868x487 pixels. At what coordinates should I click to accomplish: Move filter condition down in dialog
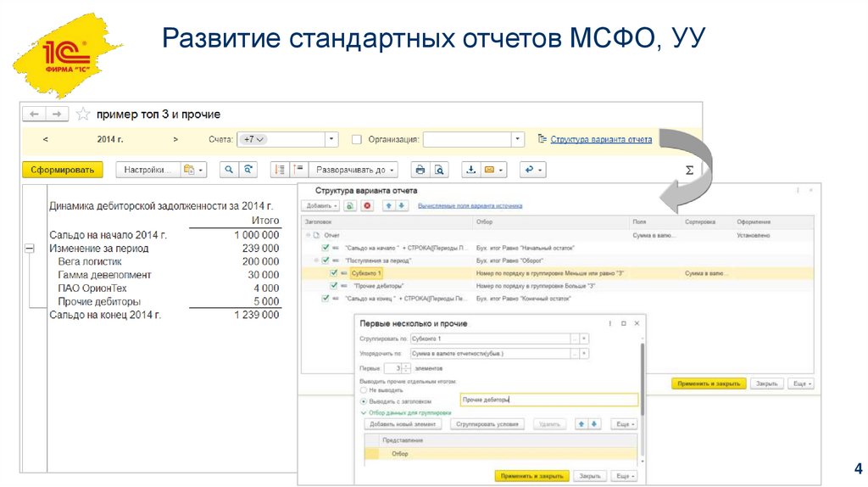point(594,424)
